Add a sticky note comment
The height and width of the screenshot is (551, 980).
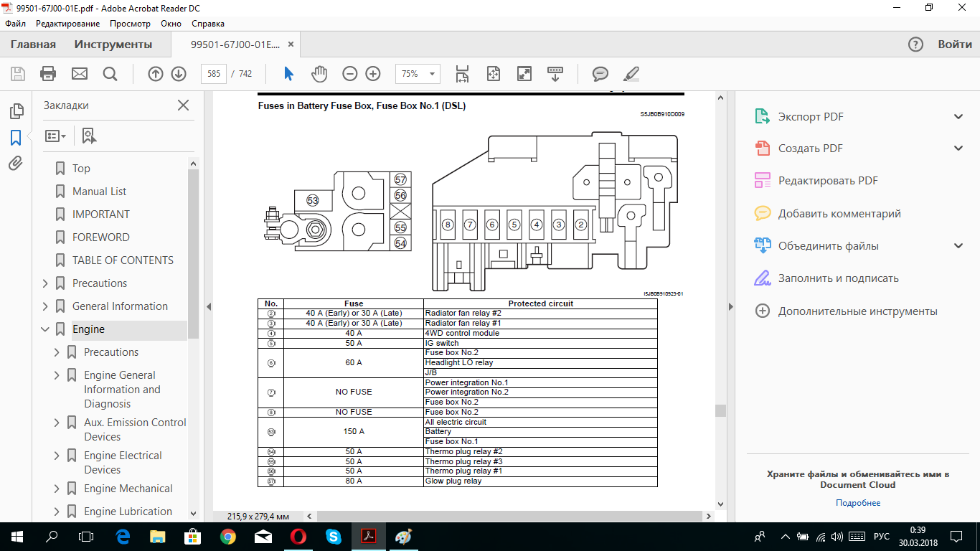tap(600, 74)
